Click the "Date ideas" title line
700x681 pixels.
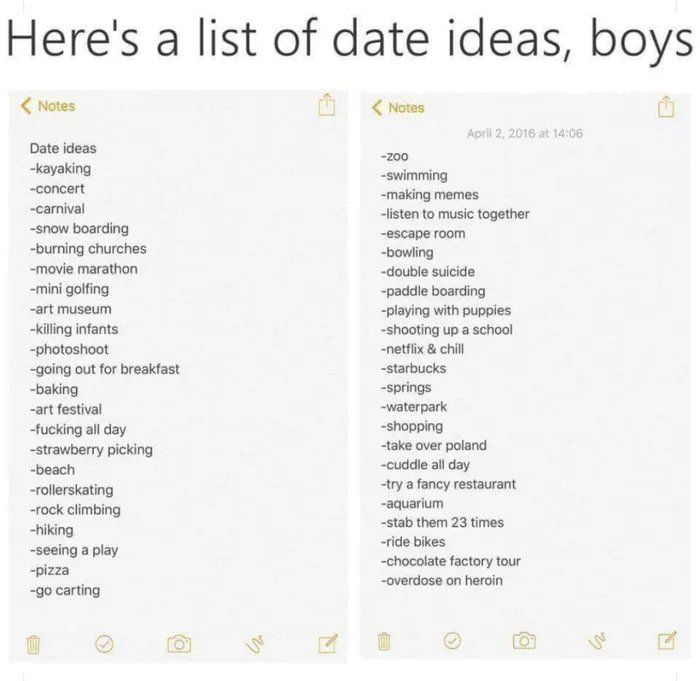point(63,148)
